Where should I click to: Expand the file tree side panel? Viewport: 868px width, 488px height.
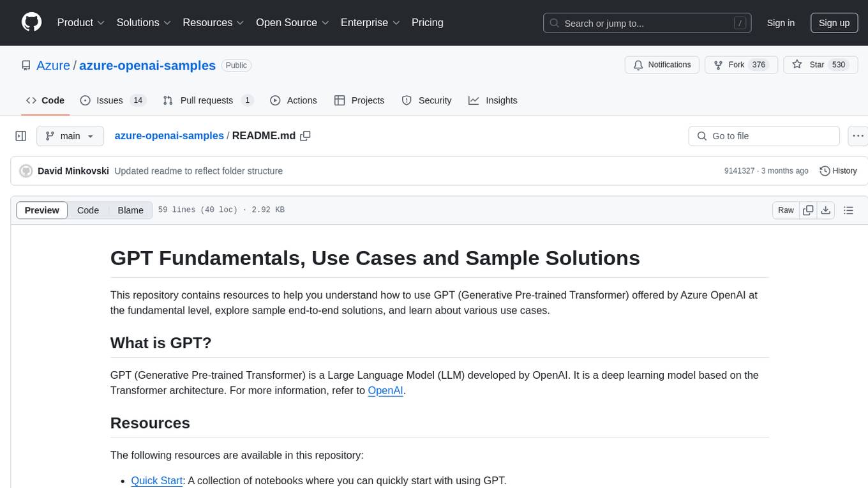(21, 136)
